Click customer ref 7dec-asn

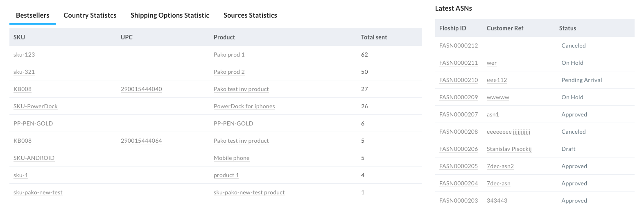[x=499, y=183]
